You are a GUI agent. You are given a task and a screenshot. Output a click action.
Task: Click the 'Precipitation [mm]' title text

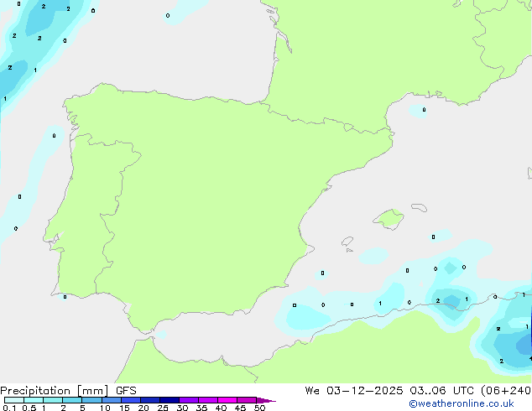[x=55, y=391]
